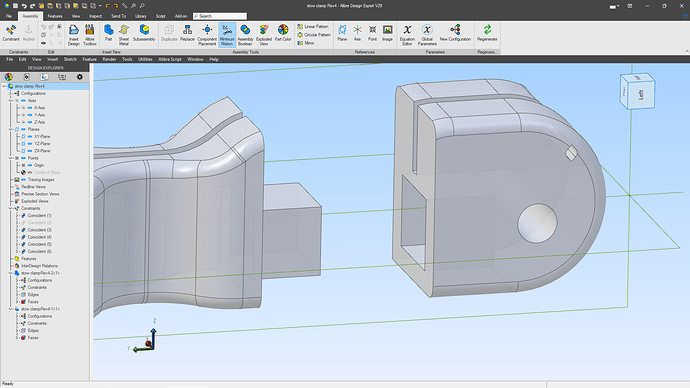
Task: Open the Assembly Boolean tool
Action: [x=245, y=35]
